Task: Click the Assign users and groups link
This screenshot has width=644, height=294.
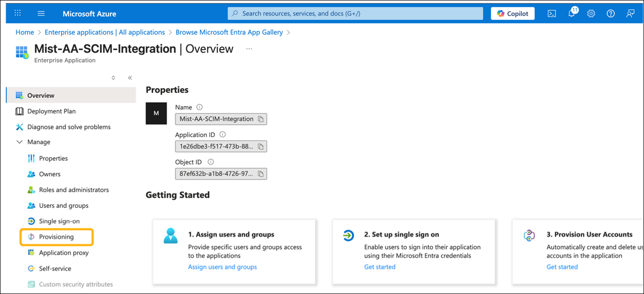Action: 222,267
